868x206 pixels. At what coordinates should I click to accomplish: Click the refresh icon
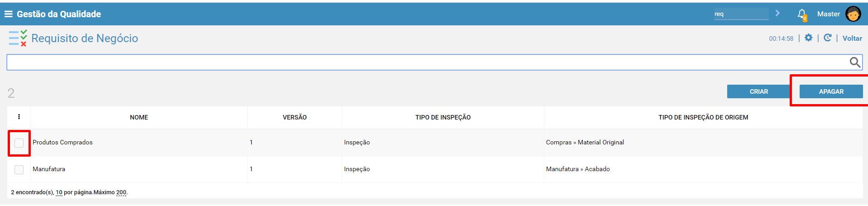click(x=827, y=38)
